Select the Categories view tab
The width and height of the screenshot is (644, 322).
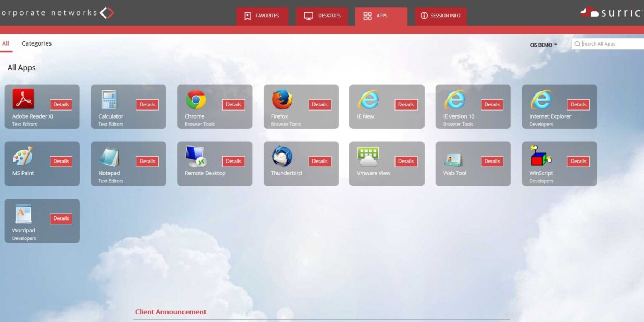point(36,43)
